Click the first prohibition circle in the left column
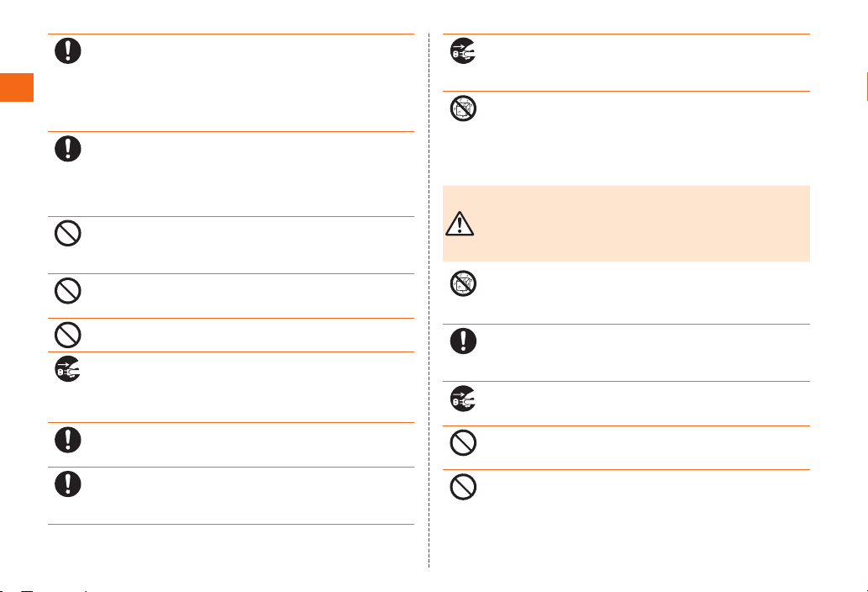This screenshot has width=868, height=592. pyautogui.click(x=68, y=233)
